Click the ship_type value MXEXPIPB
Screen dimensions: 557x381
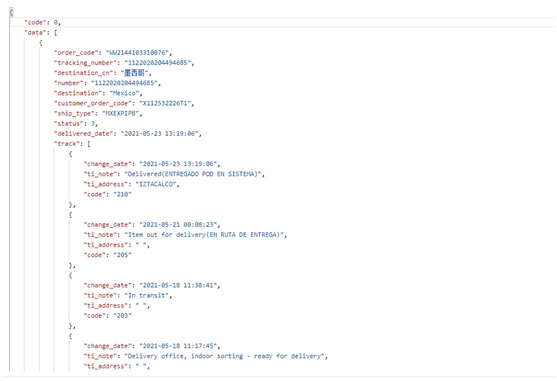pos(121,114)
